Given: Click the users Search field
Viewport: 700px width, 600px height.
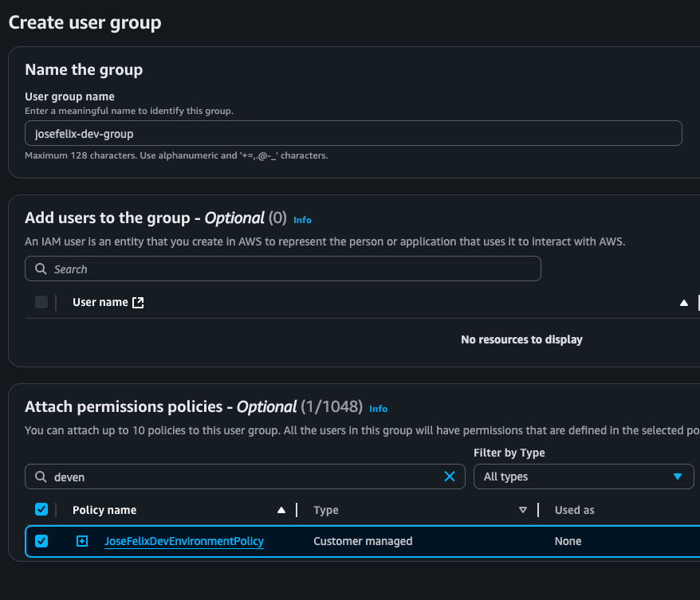Looking at the screenshot, I should [x=282, y=269].
